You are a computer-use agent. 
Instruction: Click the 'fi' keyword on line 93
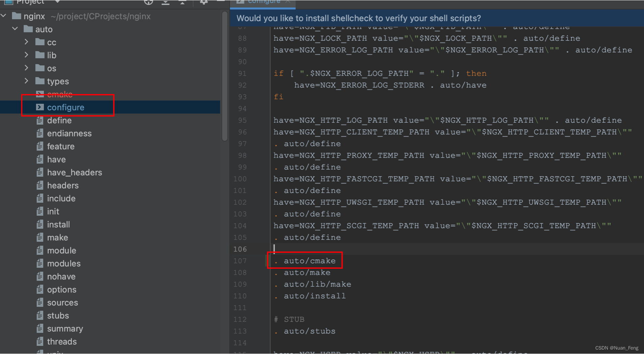click(x=279, y=97)
